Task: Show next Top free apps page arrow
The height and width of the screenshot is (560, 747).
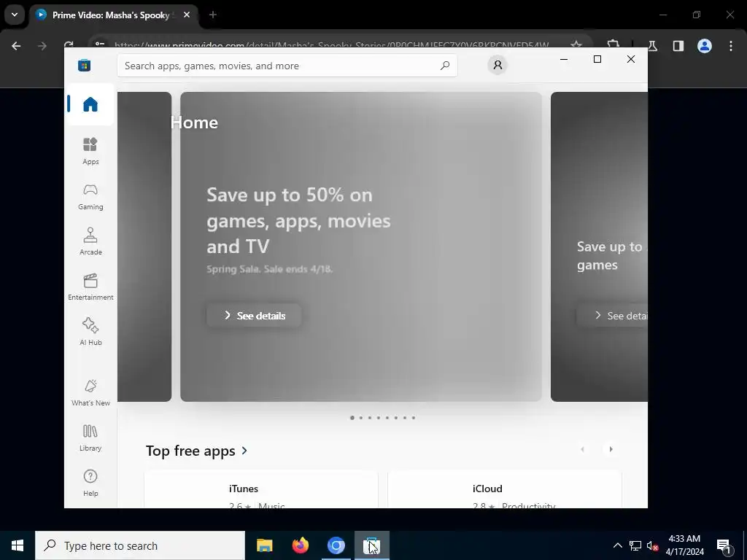Action: (x=611, y=449)
